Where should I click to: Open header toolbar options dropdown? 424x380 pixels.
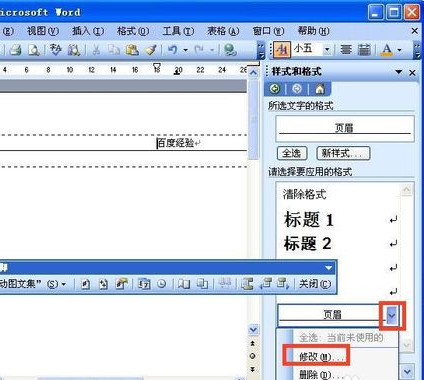click(x=329, y=268)
